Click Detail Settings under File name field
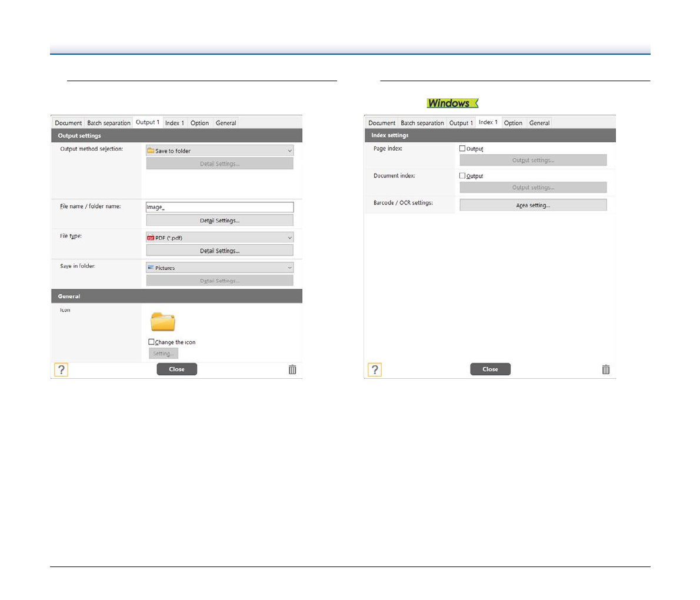Screen dimensions: 700x600 tap(219, 221)
